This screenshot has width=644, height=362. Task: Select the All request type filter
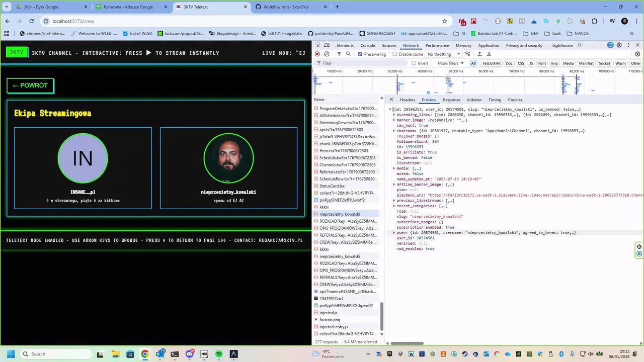tap(473, 63)
